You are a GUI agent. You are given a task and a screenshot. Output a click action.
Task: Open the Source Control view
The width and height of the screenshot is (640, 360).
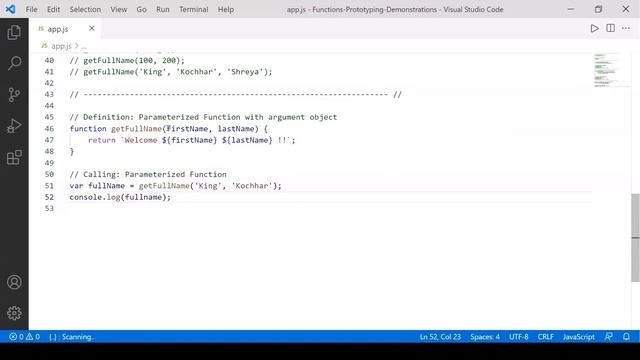[x=14, y=95]
